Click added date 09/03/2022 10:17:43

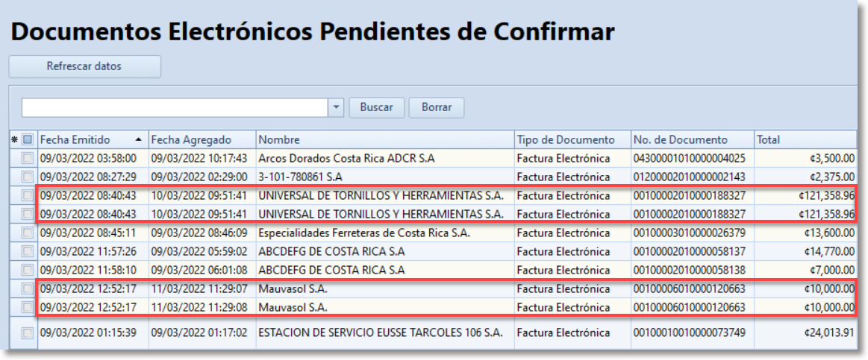click(x=199, y=159)
